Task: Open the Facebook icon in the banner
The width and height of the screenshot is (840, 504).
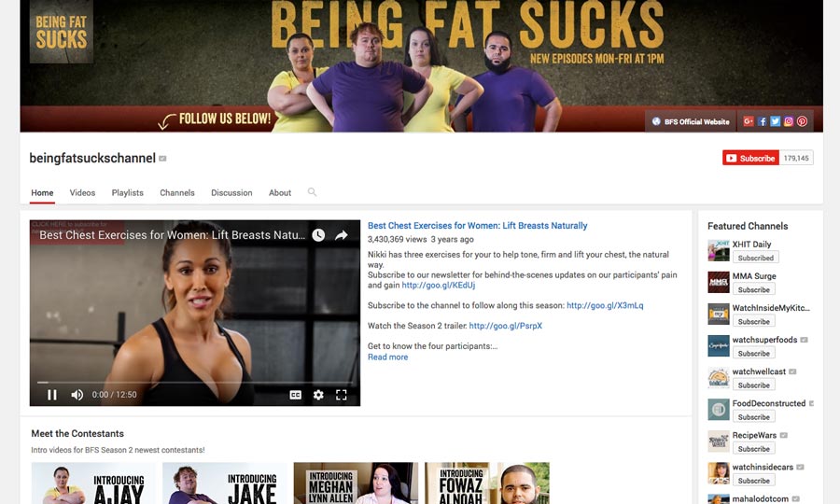Action: 762,121
